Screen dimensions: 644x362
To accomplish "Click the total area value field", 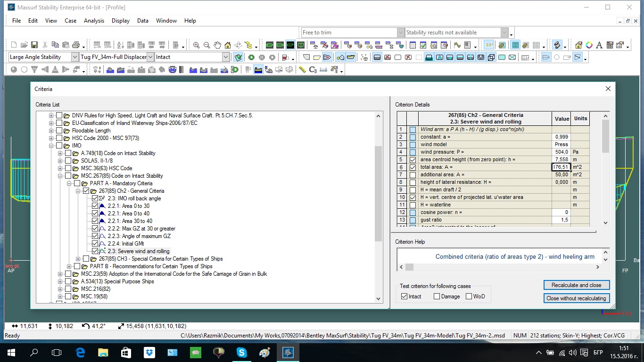I will 561,167.
